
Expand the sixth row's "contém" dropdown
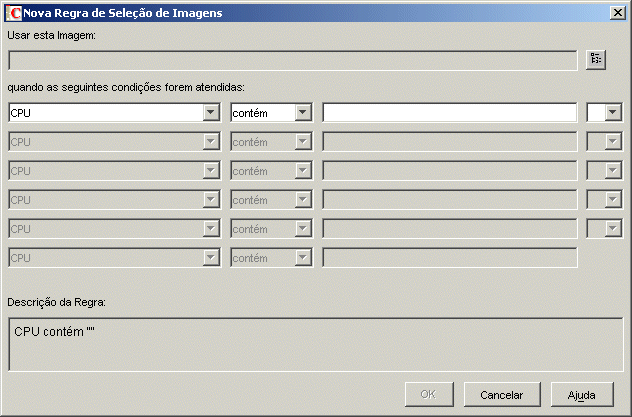pos(303,258)
